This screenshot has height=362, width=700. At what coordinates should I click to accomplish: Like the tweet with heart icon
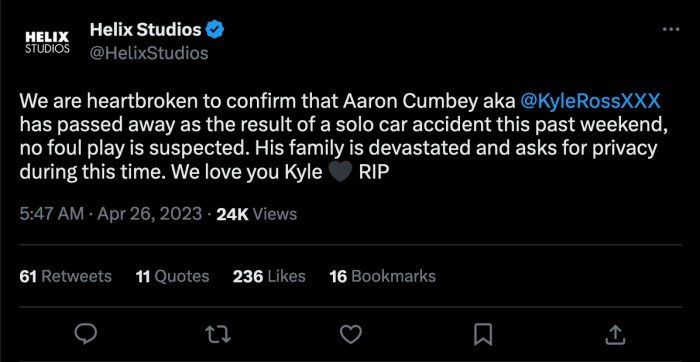pos(350,334)
